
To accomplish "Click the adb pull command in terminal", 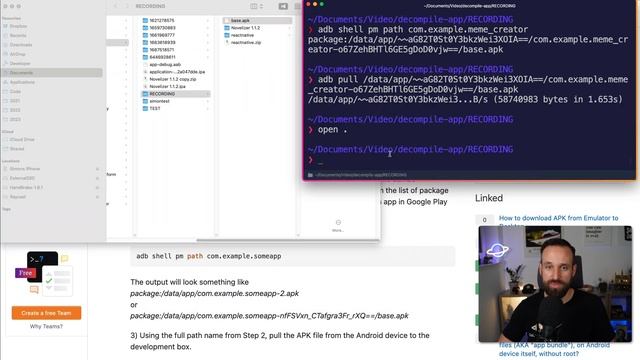I will (x=469, y=84).
